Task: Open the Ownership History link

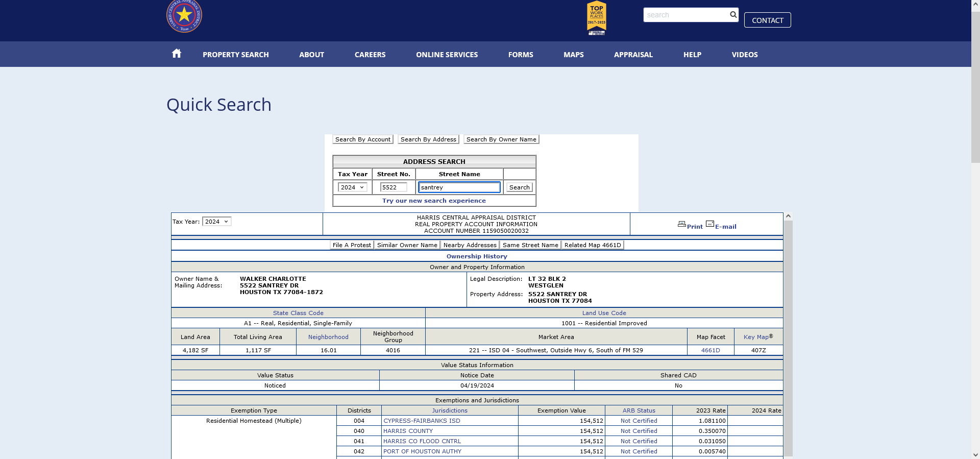Action: tap(477, 256)
